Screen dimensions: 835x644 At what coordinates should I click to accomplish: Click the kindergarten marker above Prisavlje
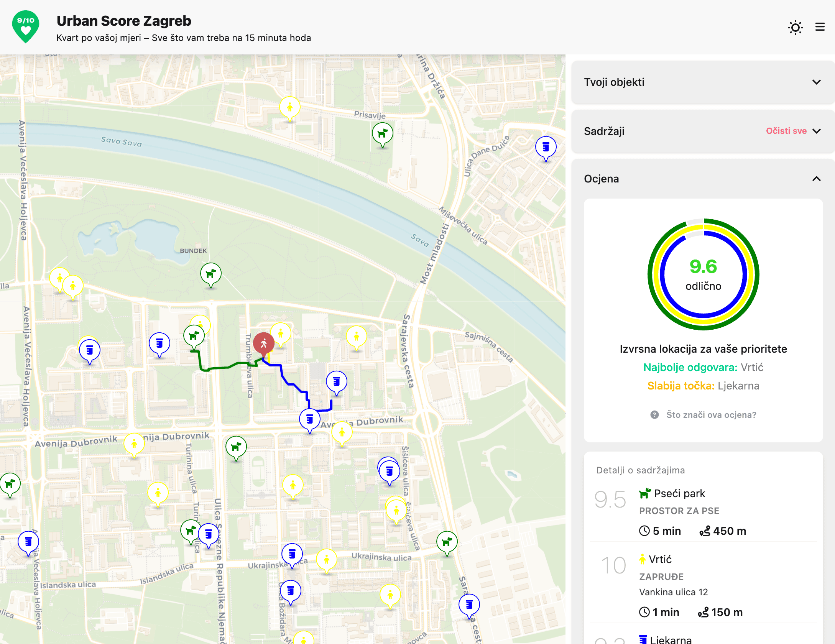point(290,108)
